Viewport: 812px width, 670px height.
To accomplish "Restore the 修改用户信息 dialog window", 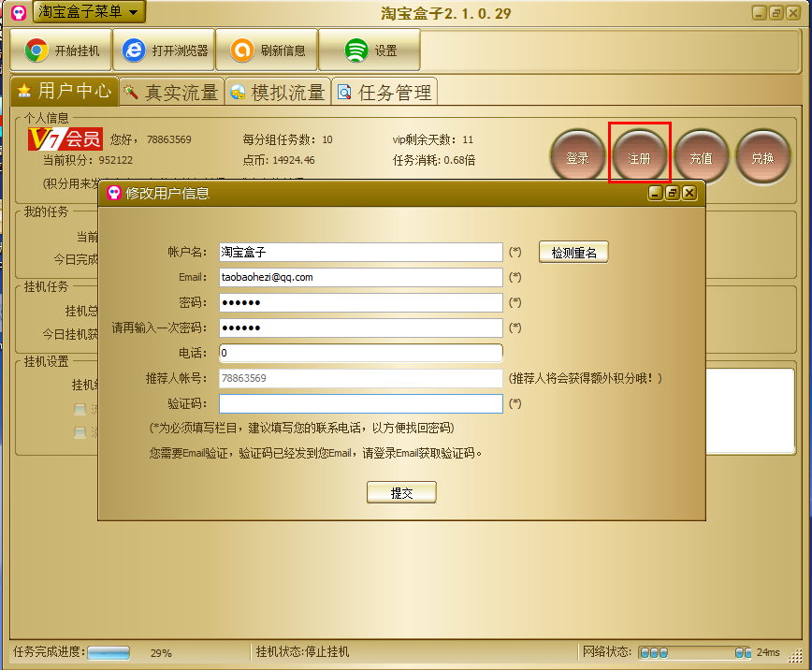I will point(673,194).
